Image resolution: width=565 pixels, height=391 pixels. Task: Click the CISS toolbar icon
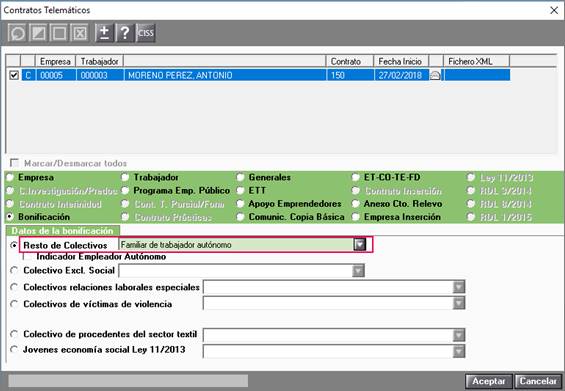point(146,33)
